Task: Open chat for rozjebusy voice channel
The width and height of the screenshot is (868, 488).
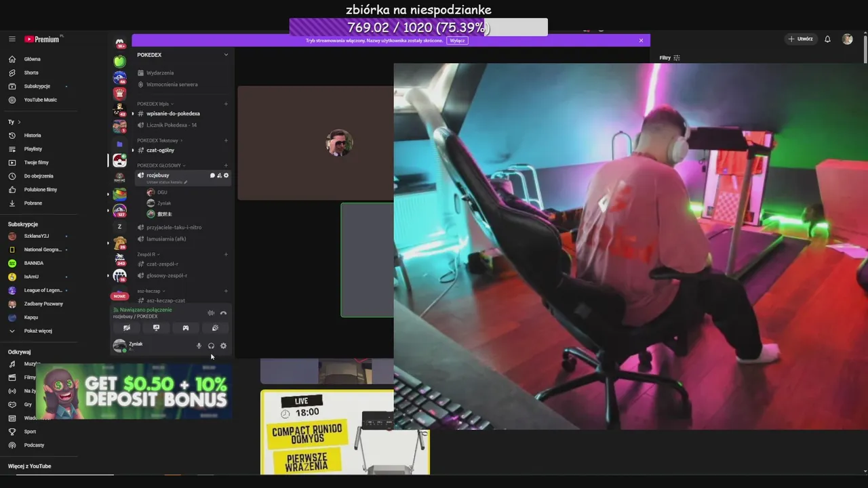Action: pos(212,176)
